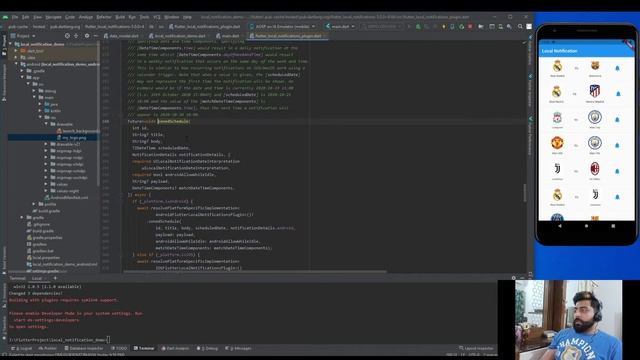Open the Database Inspector tool window
Image resolution: width=640 pixels, height=360 pixels.
[84, 349]
